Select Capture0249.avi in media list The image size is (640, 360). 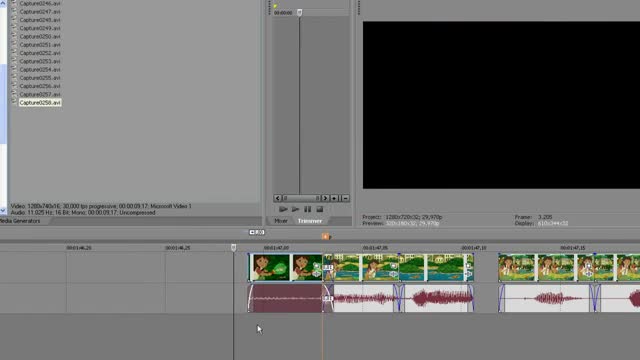click(40, 28)
